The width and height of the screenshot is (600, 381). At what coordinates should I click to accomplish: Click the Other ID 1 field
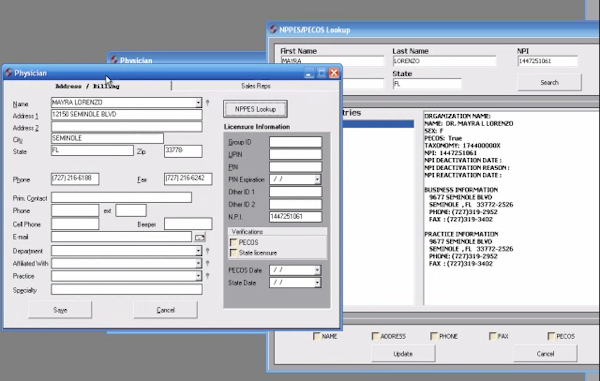(295, 192)
